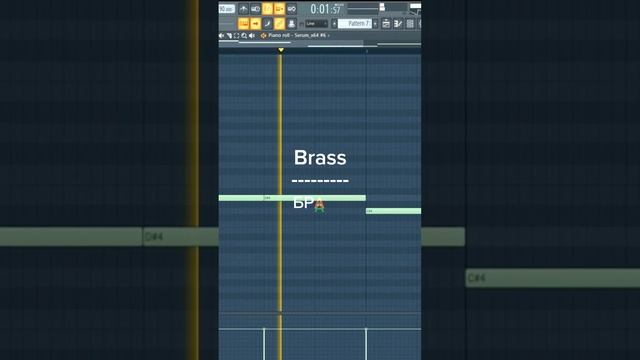640x360 pixels.
Task: Toggle the orange link icon
Action: tap(280, 24)
